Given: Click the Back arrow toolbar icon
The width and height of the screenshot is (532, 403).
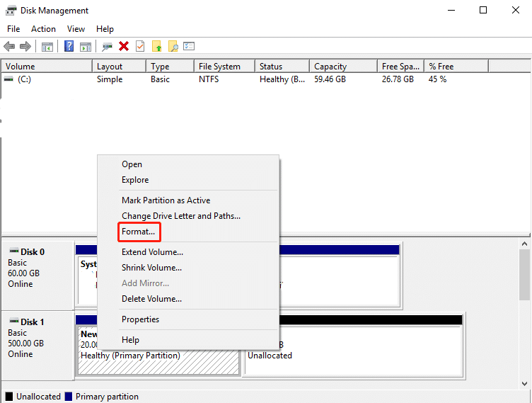Looking at the screenshot, I should [x=9, y=46].
